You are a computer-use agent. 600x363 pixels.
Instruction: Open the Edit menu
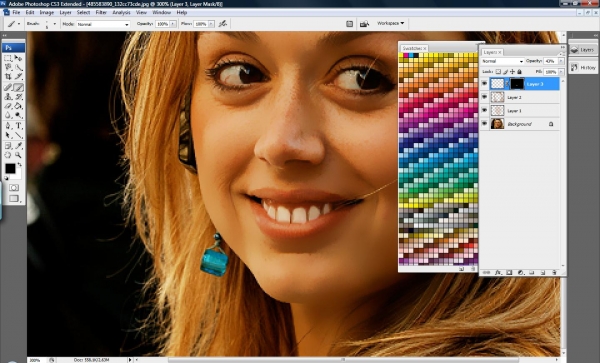pyautogui.click(x=30, y=13)
